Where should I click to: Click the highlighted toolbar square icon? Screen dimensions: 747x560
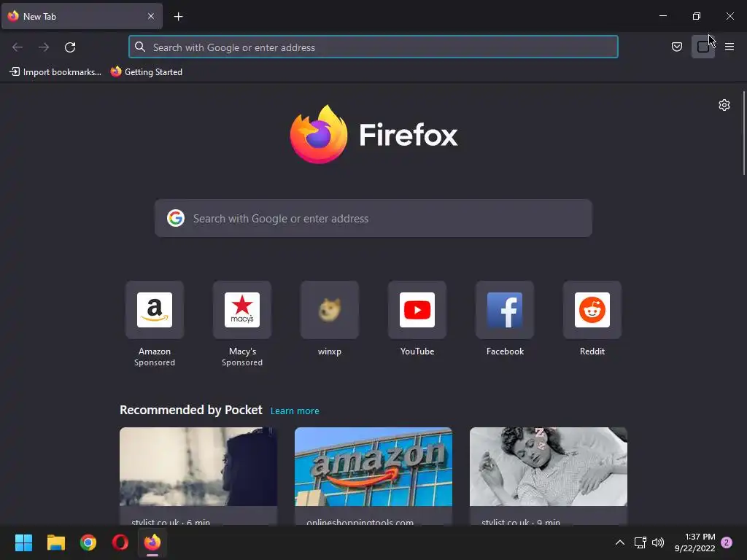[x=703, y=47]
